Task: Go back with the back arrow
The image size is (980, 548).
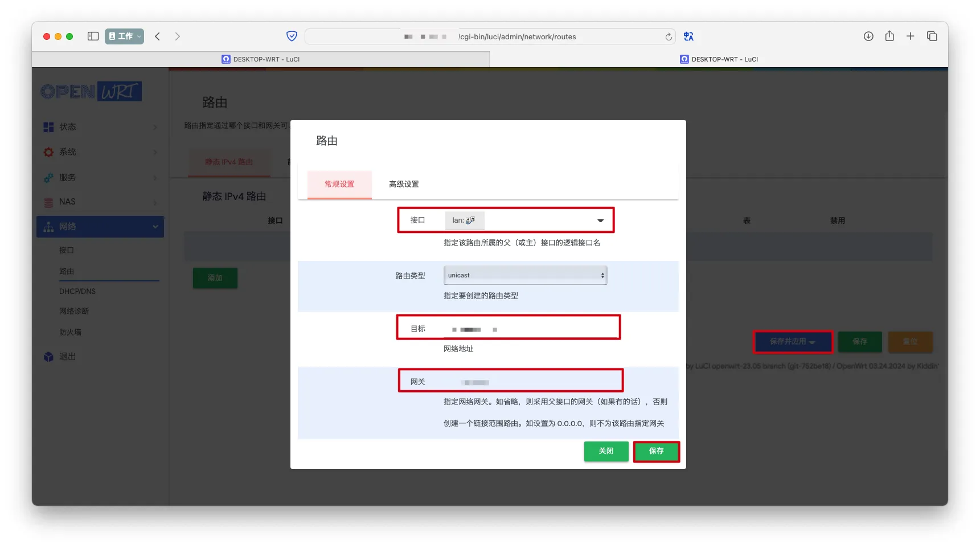Action: pyautogui.click(x=158, y=36)
